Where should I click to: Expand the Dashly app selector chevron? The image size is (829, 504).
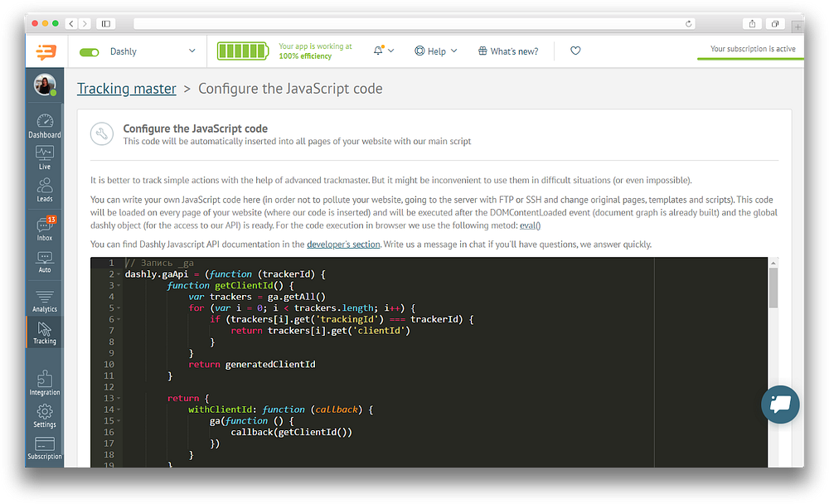pyautogui.click(x=192, y=51)
